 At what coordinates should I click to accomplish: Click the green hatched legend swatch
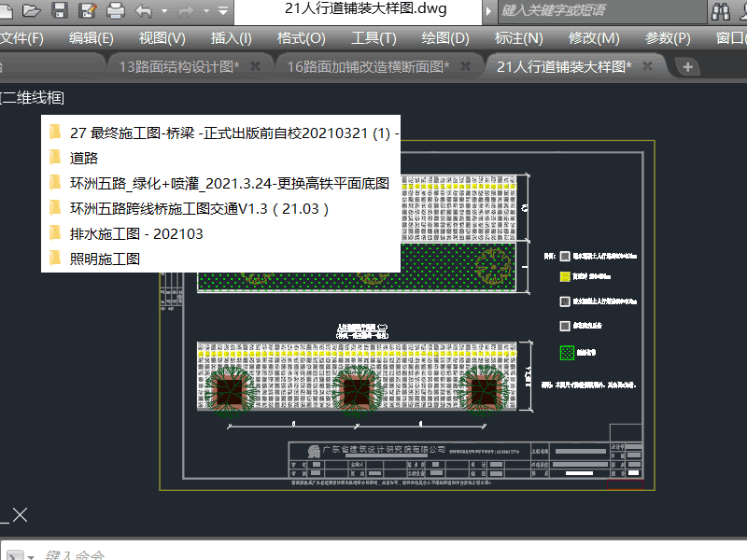[567, 353]
